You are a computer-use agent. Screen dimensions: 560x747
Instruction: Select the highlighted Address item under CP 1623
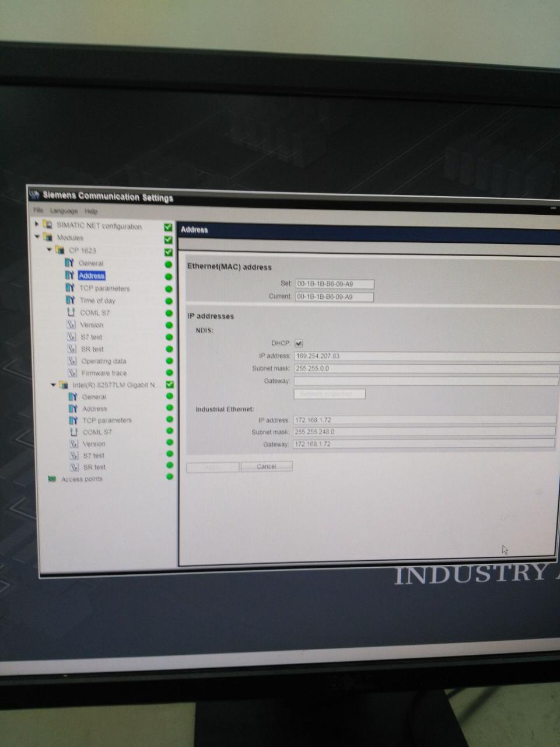(x=92, y=275)
